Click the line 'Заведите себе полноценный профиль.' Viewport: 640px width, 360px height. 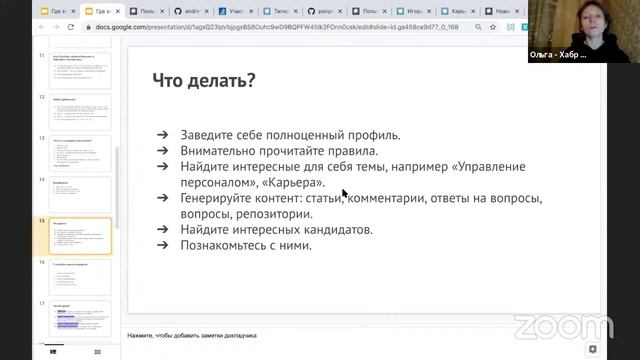291,135
